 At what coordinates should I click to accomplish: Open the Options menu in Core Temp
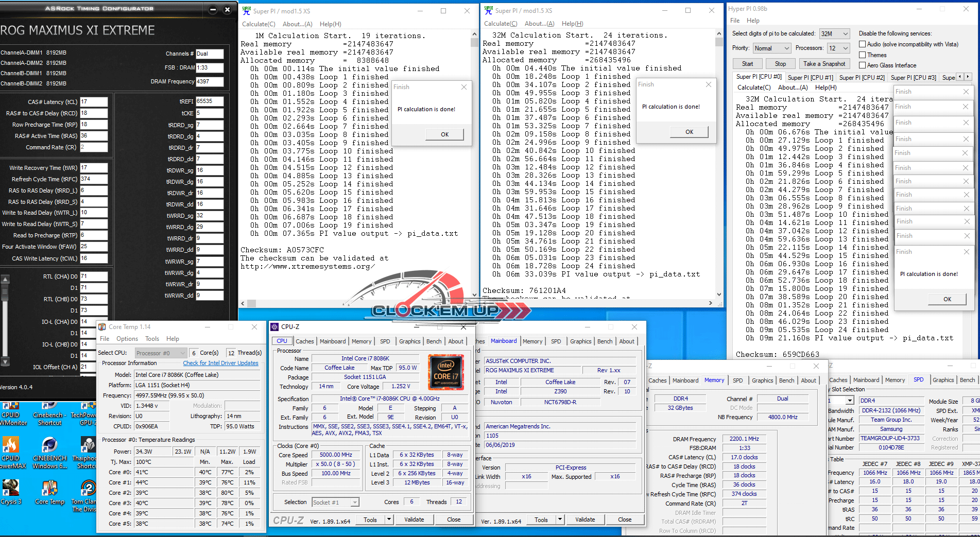tap(127, 339)
